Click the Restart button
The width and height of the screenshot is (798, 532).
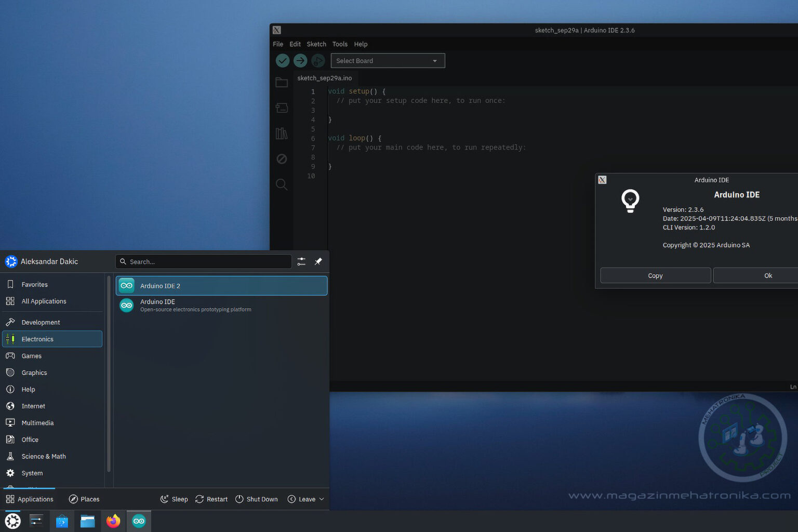[x=211, y=499]
